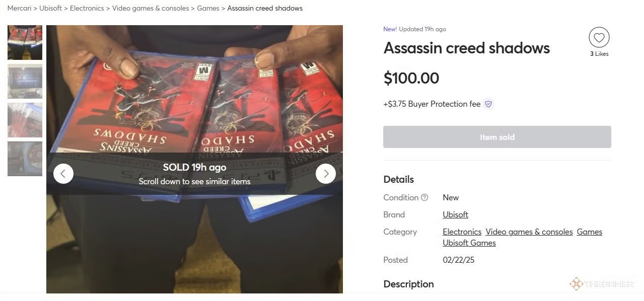Click the Buyer Protection shield icon
644x301 pixels.
tap(488, 104)
